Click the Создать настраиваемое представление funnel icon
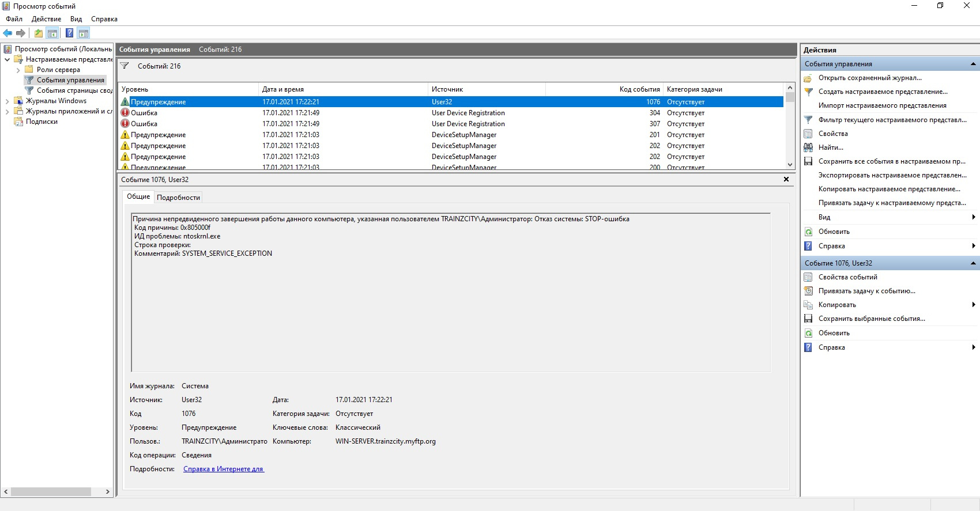Viewport: 980px width, 511px height. click(x=808, y=92)
